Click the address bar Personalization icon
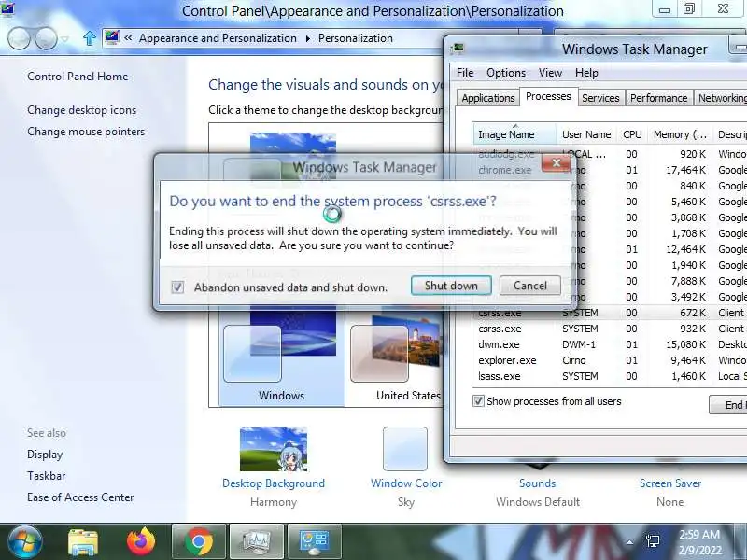This screenshot has height=560, width=747. pos(112,37)
